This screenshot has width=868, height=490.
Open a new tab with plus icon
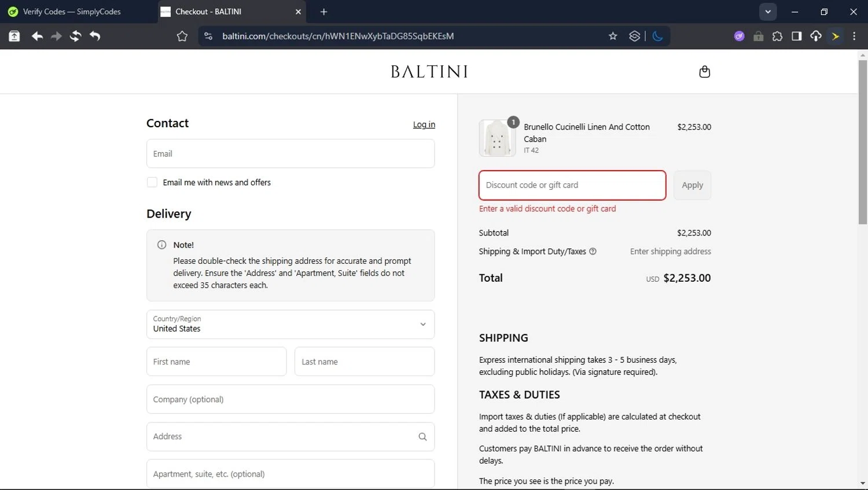[323, 12]
